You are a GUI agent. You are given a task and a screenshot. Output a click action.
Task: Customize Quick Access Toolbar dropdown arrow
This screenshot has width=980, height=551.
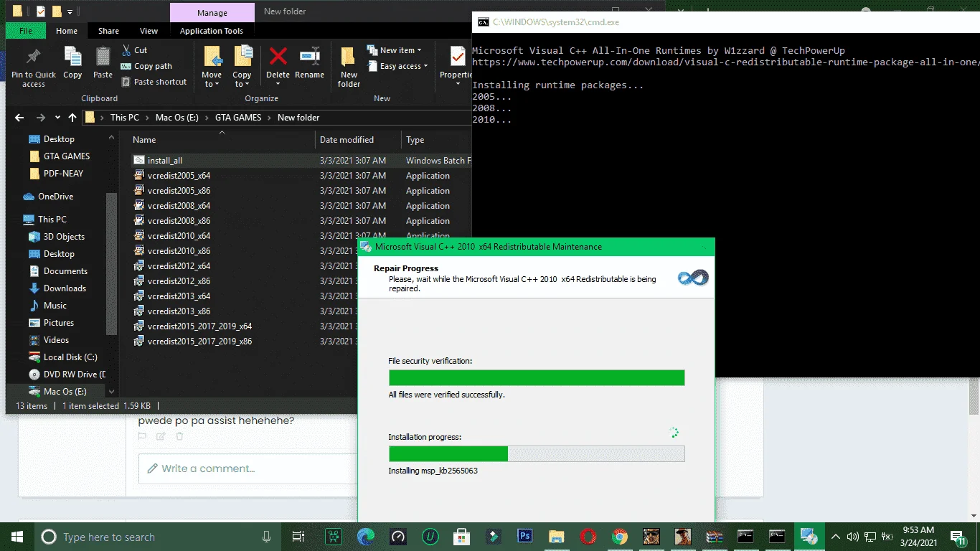point(70,11)
